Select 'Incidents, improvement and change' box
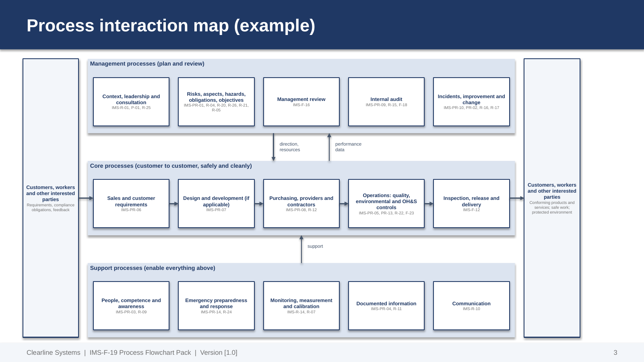 click(471, 102)
